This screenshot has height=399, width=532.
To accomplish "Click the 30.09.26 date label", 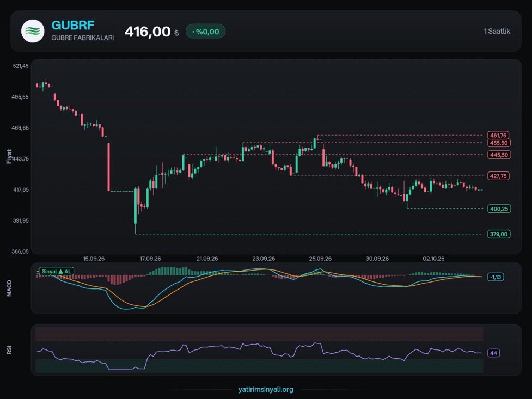I will point(377,259).
